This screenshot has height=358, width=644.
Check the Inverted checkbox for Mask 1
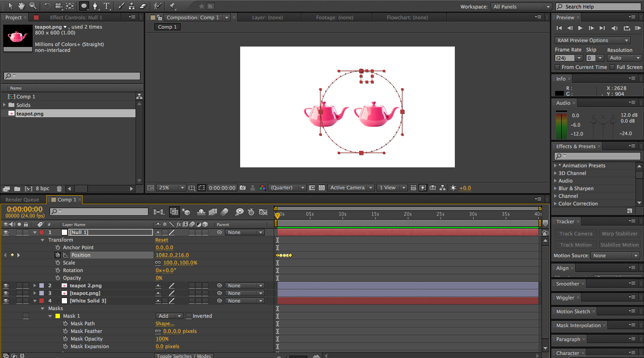pyautogui.click(x=189, y=316)
